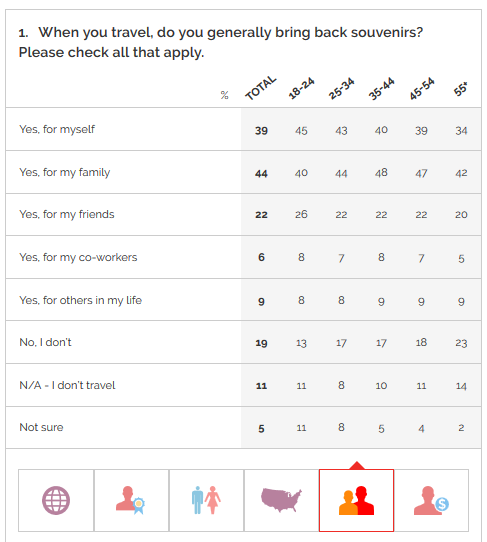Image resolution: width=487 pixels, height=542 pixels.
Task: Select the 'Yes, for my family' row
Action: tap(243, 172)
